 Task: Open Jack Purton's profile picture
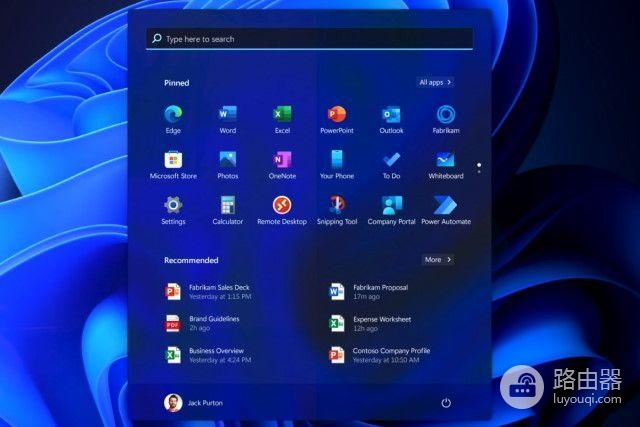pyautogui.click(x=173, y=403)
